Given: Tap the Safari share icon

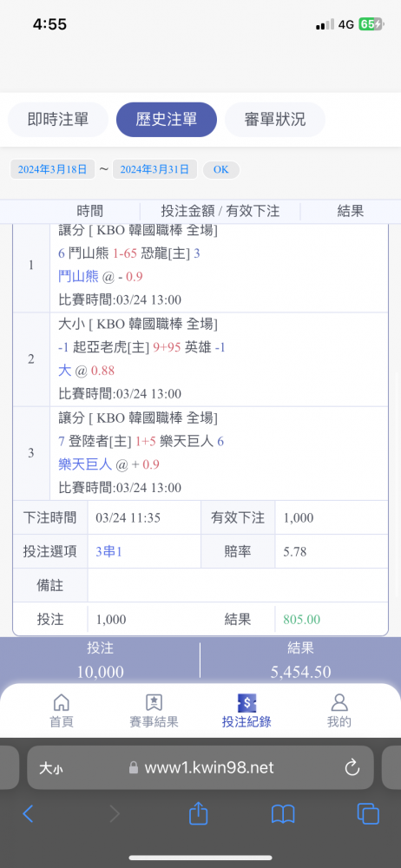Looking at the screenshot, I should point(198,814).
